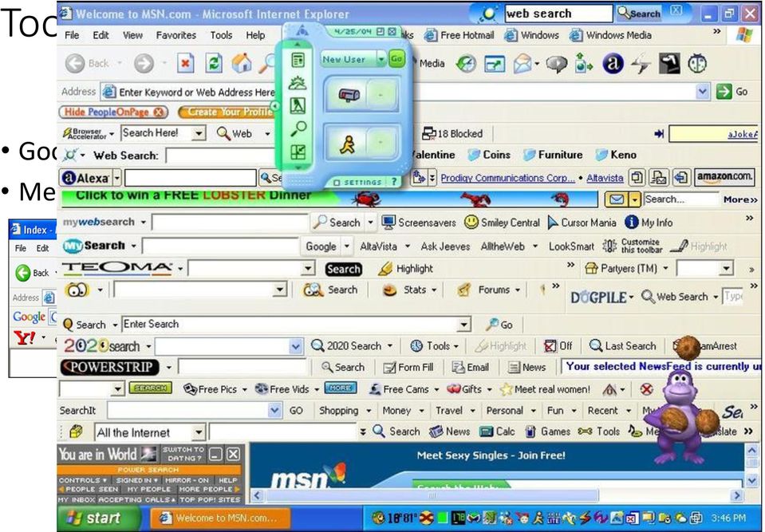This screenshot has height=532, width=765.
Task: Click the taskbar clock showing 3:46 PM
Action: [x=728, y=518]
